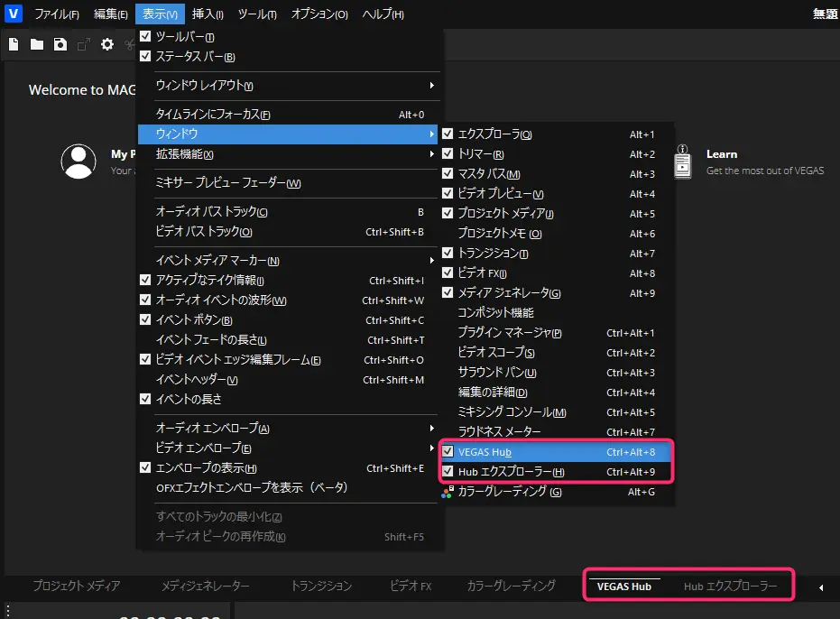Viewport: 840px width, 619px height.
Task: Click the Learn clipboard icon
Action: coord(682,162)
